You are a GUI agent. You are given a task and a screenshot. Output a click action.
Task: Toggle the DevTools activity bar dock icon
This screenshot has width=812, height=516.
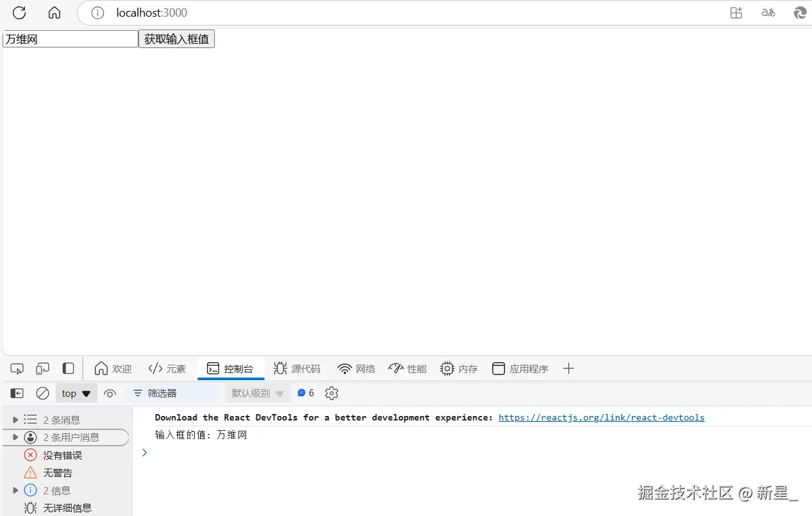tap(68, 369)
